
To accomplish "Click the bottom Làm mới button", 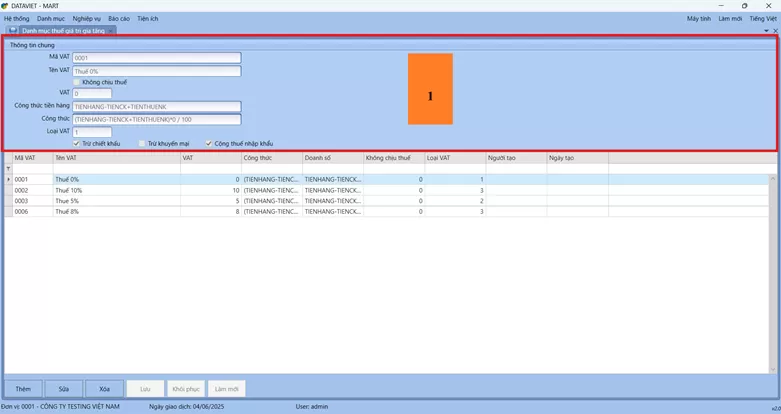I will 227,389.
